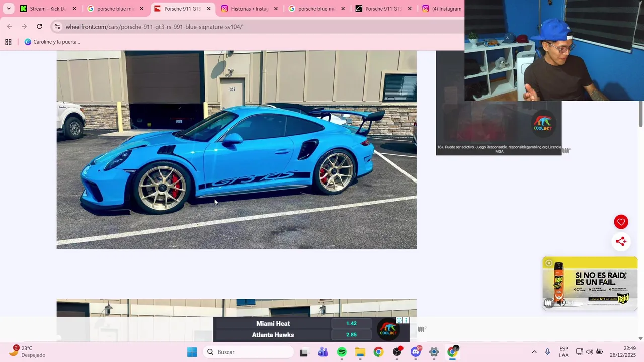Open Task View on the taskbar

click(x=303, y=352)
